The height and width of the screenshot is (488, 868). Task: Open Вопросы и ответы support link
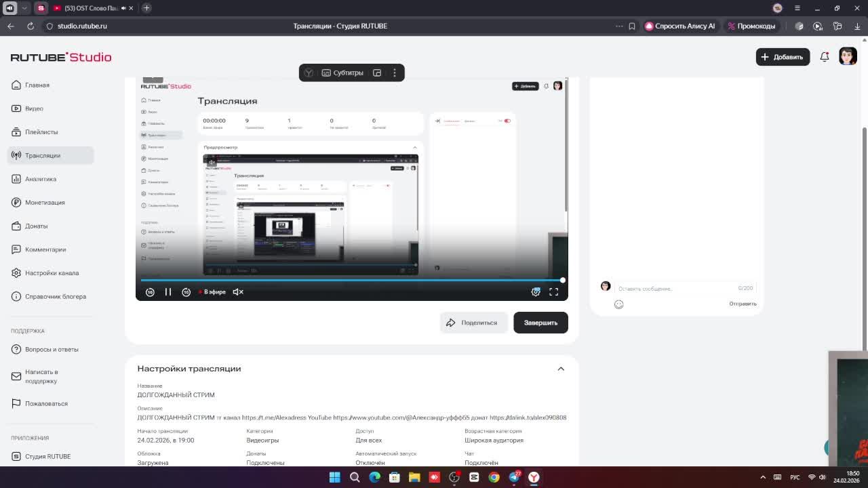(x=52, y=349)
